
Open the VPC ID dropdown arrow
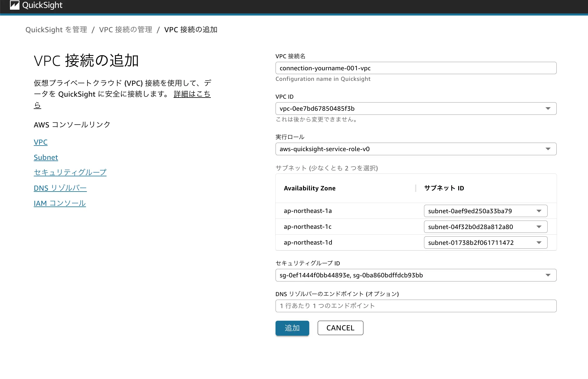548,109
